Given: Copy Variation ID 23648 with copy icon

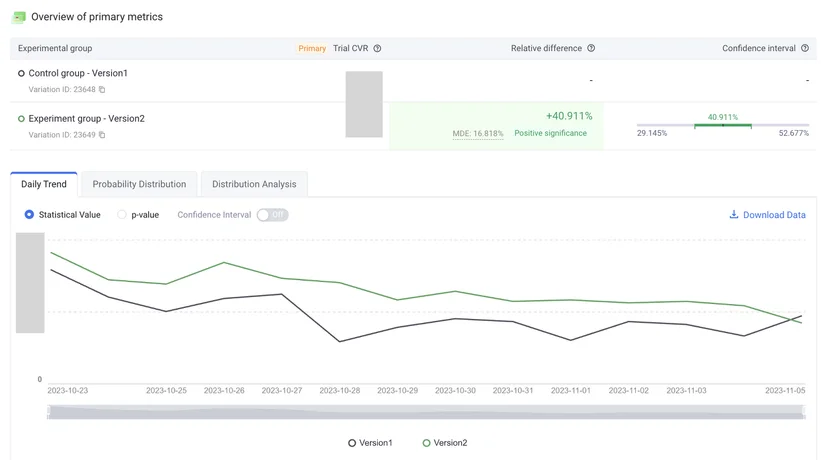Looking at the screenshot, I should (102, 90).
